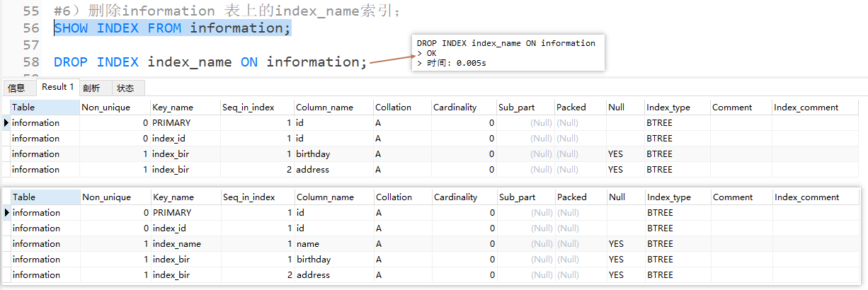Viewport: 868px width, 290px height.
Task: Click the current-row arrow marker in upper grid
Action: click(7, 123)
